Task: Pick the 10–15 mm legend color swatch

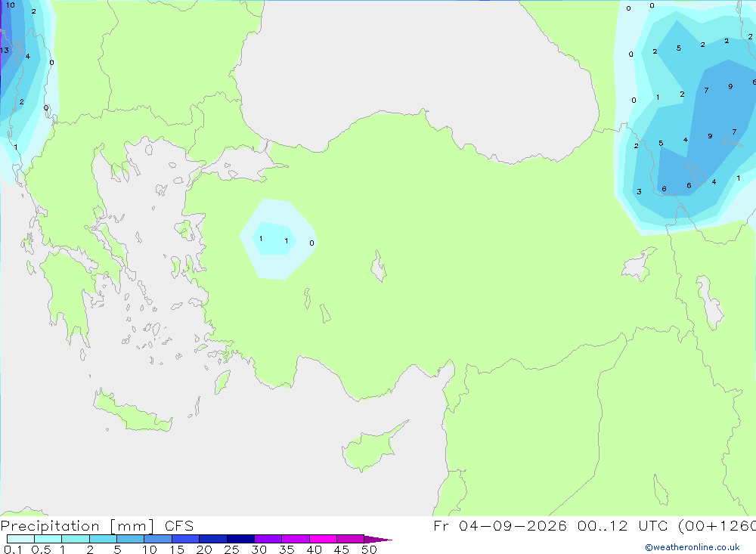Action: 158,539
